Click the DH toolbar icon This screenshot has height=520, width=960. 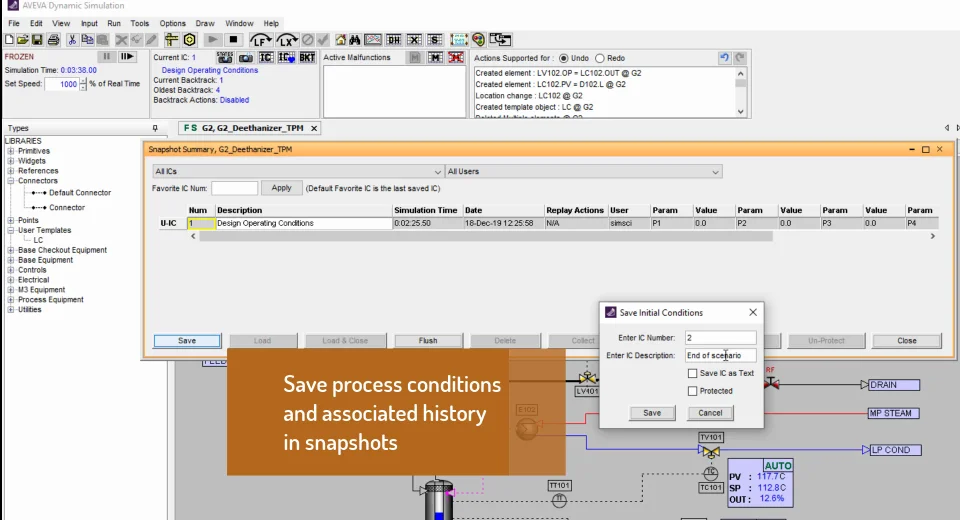point(394,40)
